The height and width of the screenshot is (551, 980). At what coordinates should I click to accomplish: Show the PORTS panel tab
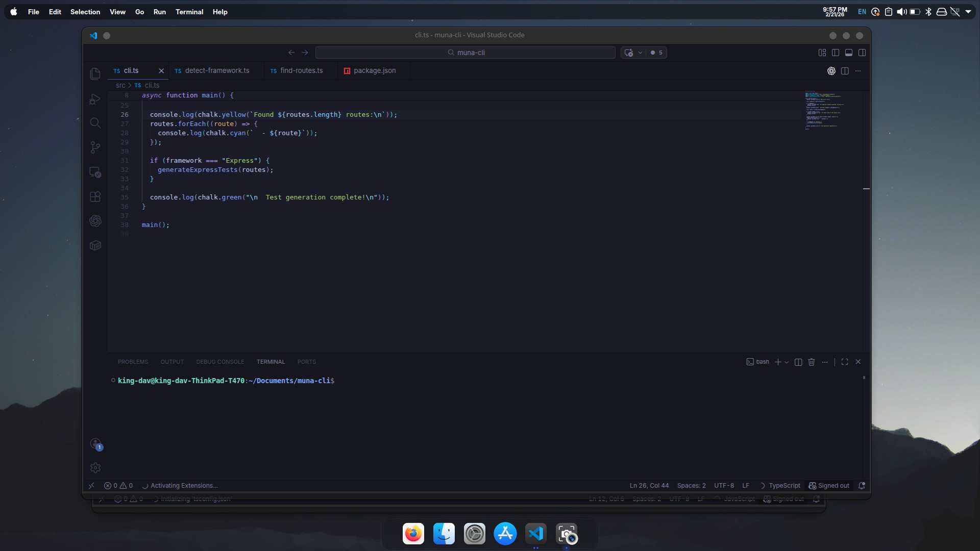307,362
